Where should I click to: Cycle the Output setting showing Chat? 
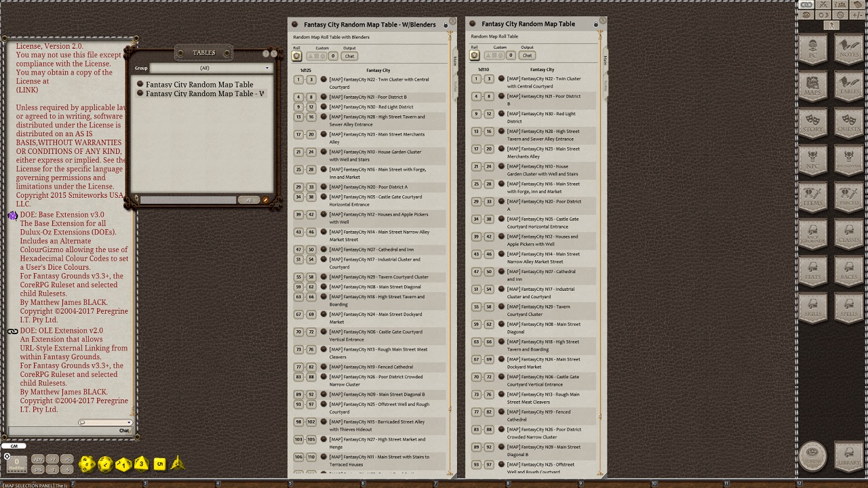click(x=349, y=56)
